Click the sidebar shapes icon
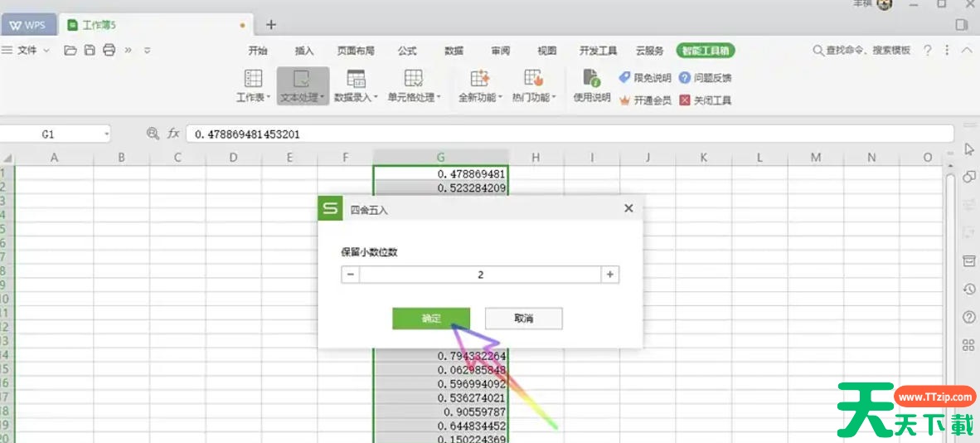Screen dimensions: 980x443 968,176
